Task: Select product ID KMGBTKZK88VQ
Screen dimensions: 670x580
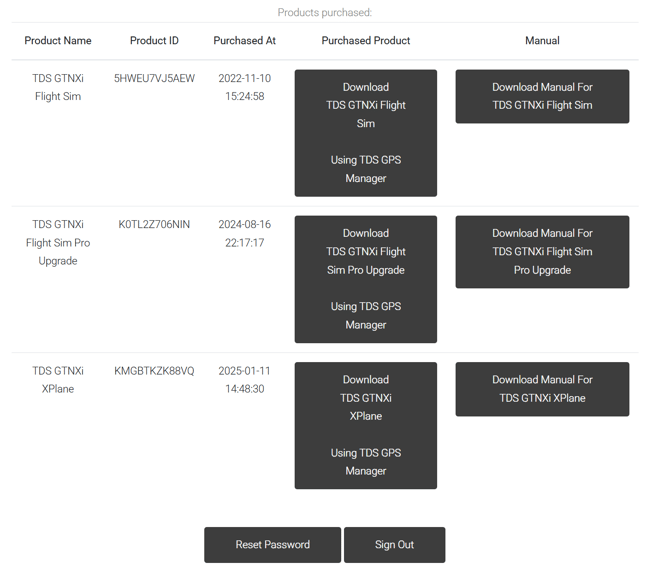Action: (x=154, y=371)
